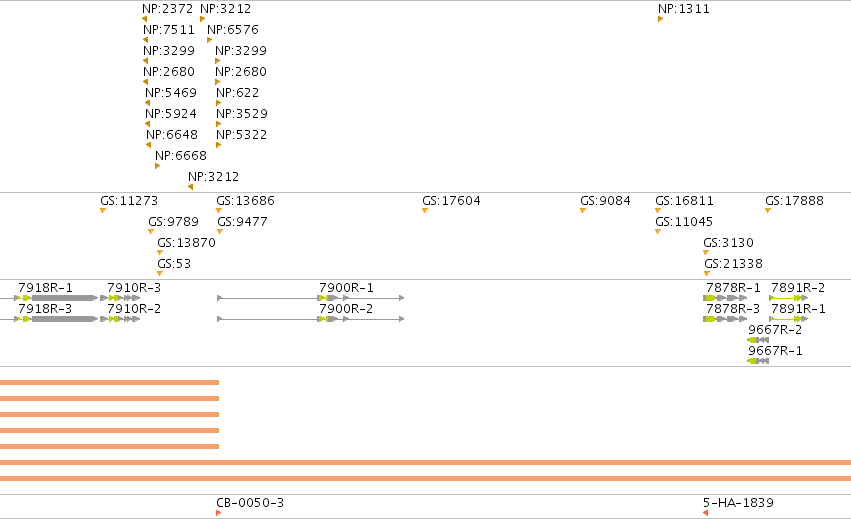Click the NP:622 triangle glyph
The width and height of the screenshot is (851, 519).
click(219, 103)
